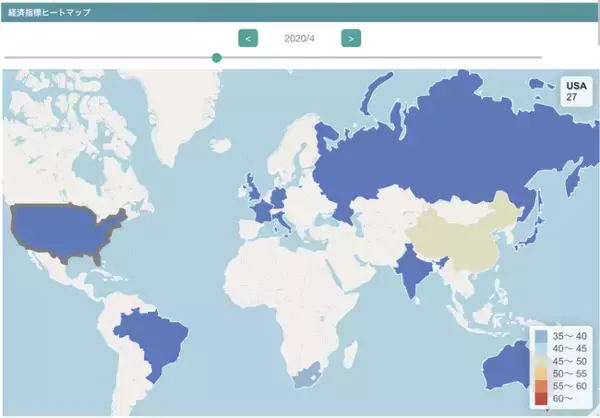
Task: Select the highlighted USA region on the map
Action: click(61, 230)
